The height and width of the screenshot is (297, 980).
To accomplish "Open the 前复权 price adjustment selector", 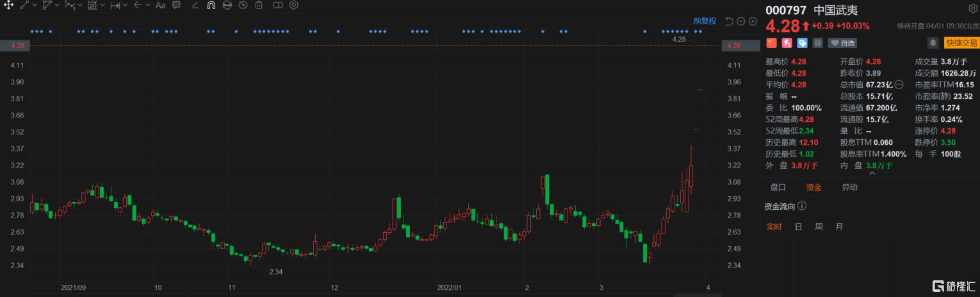I will tap(705, 21).
